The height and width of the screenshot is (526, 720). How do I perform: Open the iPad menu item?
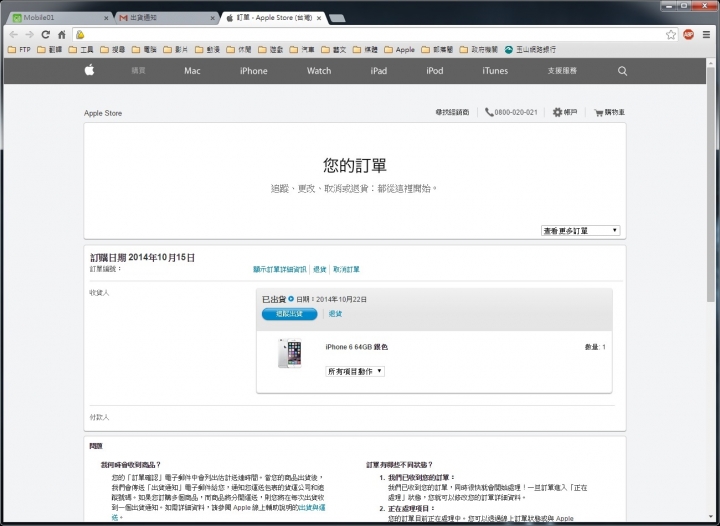coord(379,71)
